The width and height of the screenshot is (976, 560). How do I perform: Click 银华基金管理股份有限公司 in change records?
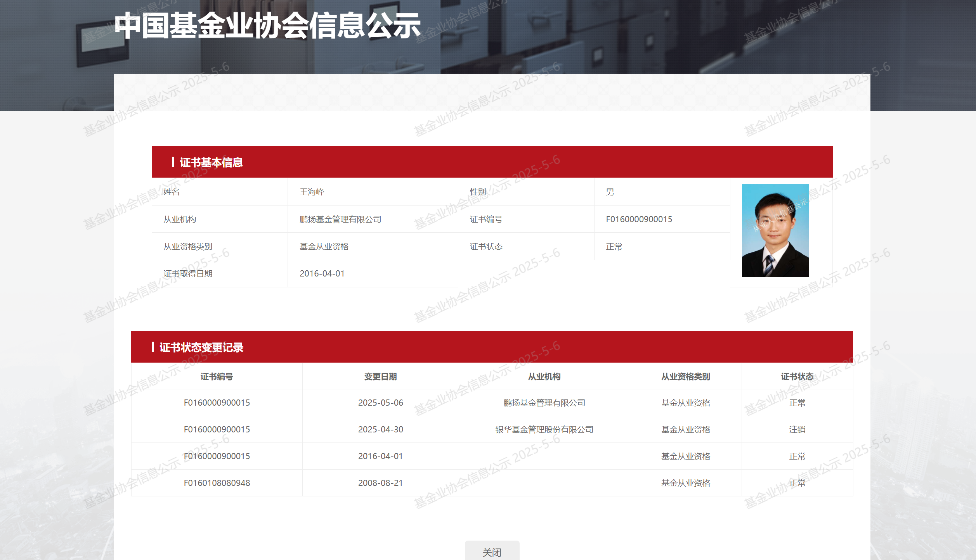point(544,429)
